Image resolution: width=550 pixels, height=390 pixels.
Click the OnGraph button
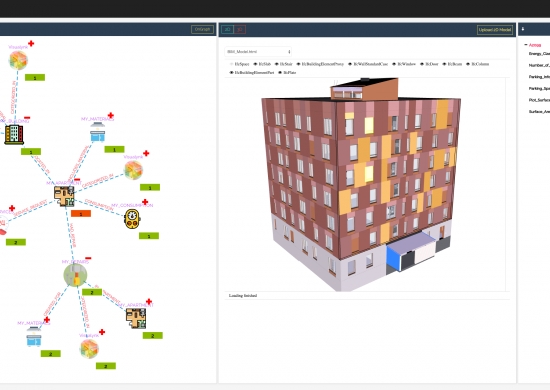[x=202, y=29]
